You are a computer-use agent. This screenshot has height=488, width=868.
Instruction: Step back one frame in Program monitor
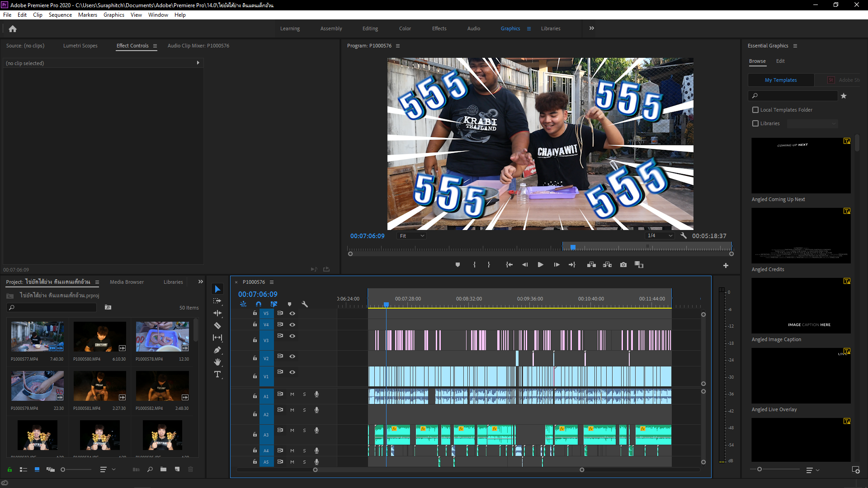tap(525, 265)
